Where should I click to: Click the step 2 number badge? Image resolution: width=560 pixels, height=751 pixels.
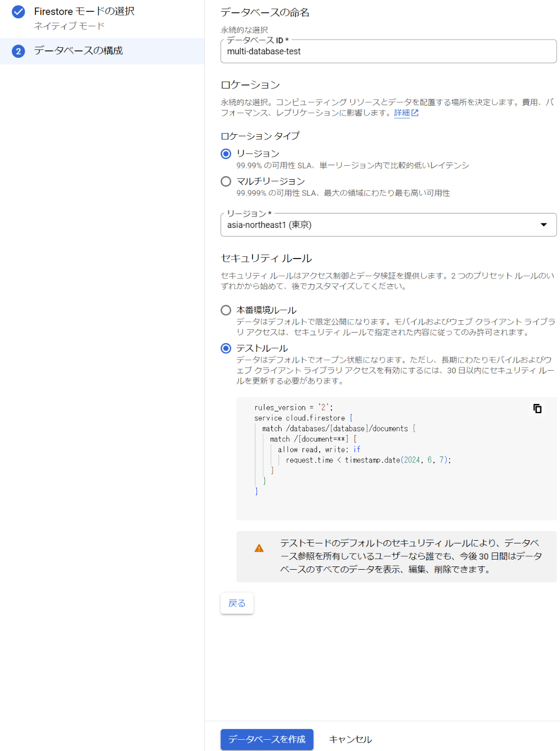click(x=18, y=51)
